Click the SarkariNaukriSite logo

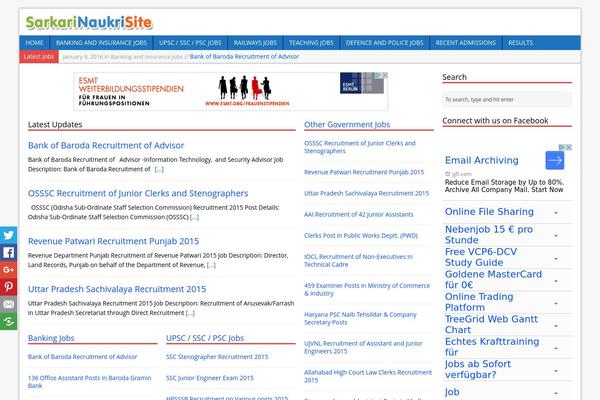(89, 23)
